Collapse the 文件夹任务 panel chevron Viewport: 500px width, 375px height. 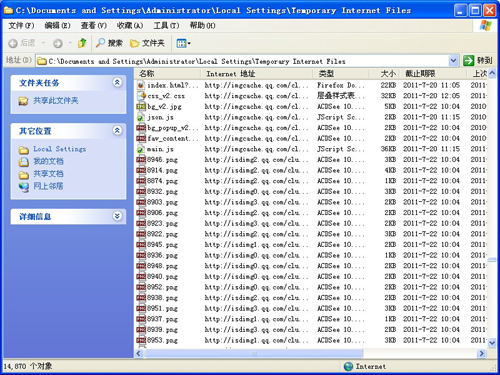tap(117, 82)
